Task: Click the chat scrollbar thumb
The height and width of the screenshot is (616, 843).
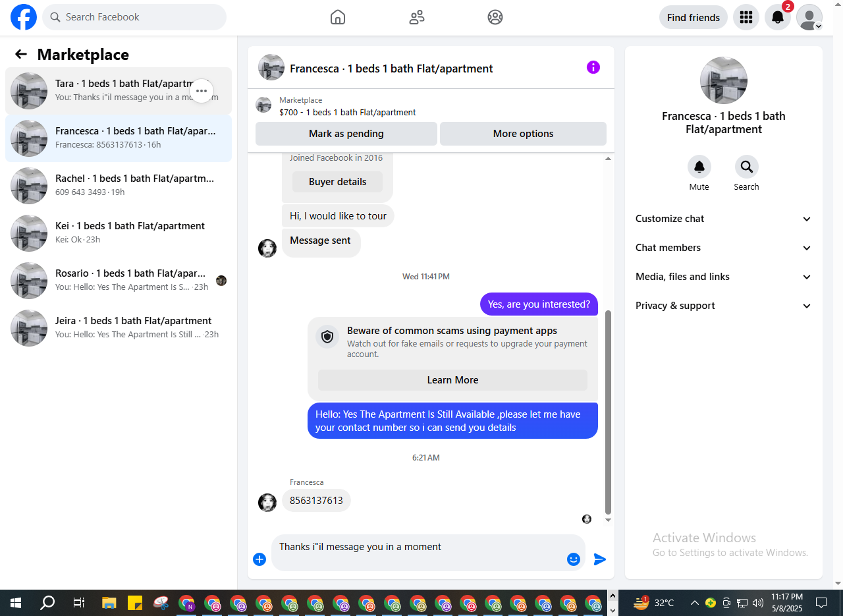Action: click(608, 412)
